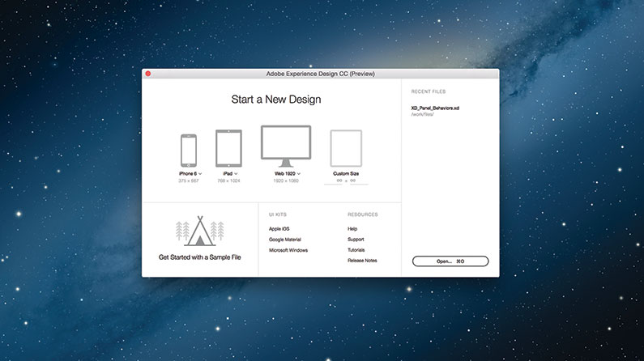Viewport: 644px width, 361px height.
Task: Expand the iPad size dropdown
Action: (236, 174)
